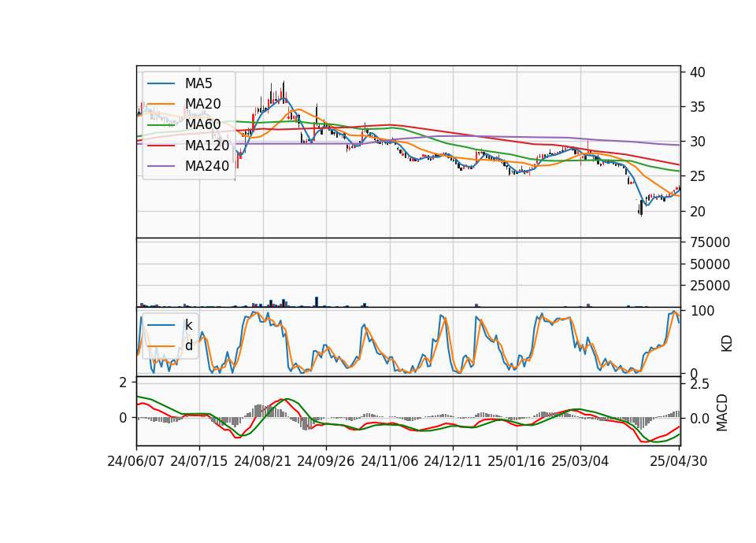756x543 pixels.
Task: Click the MA120 legend label
Action: click(207, 145)
